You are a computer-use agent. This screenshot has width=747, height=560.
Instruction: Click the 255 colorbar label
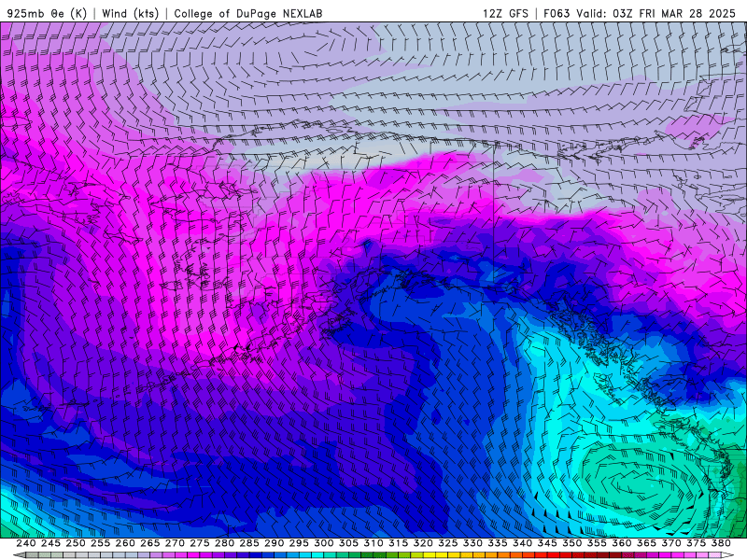100,543
